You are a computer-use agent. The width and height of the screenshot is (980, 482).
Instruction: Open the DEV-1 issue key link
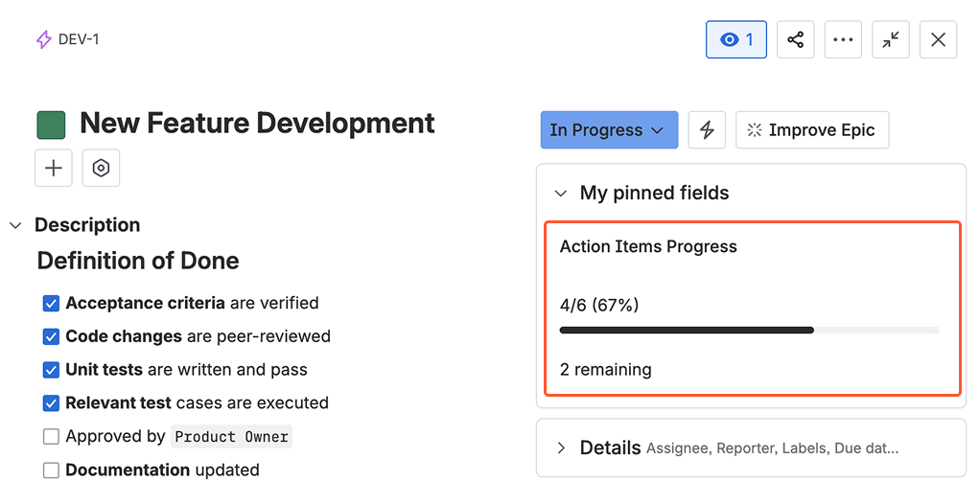[79, 39]
